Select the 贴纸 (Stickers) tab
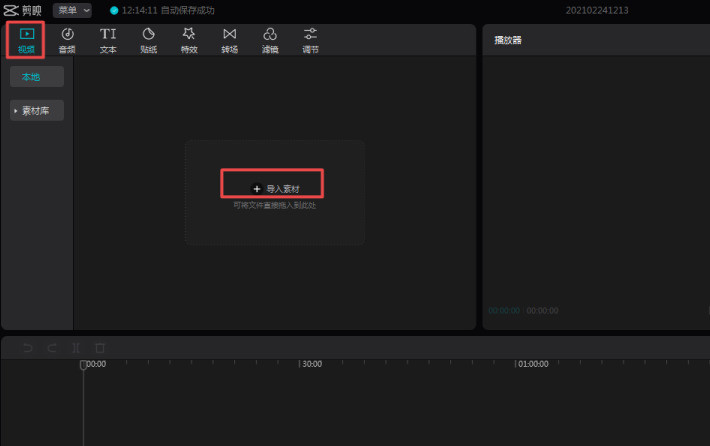The width and height of the screenshot is (710, 446). (x=149, y=40)
